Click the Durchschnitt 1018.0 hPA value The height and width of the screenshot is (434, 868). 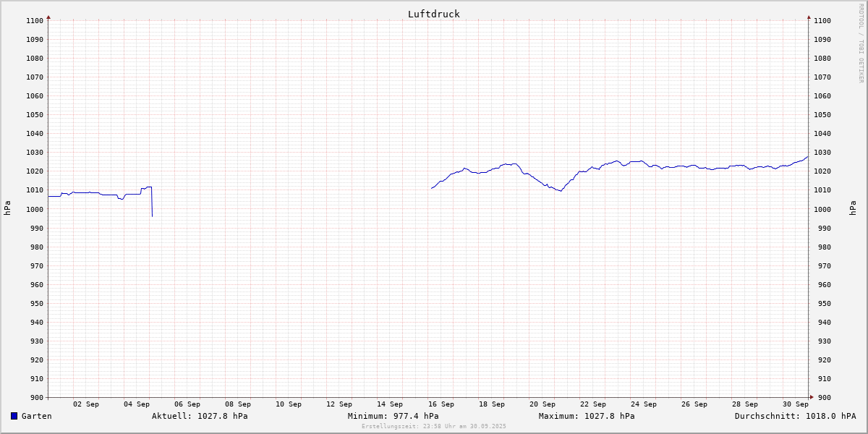pos(795,416)
